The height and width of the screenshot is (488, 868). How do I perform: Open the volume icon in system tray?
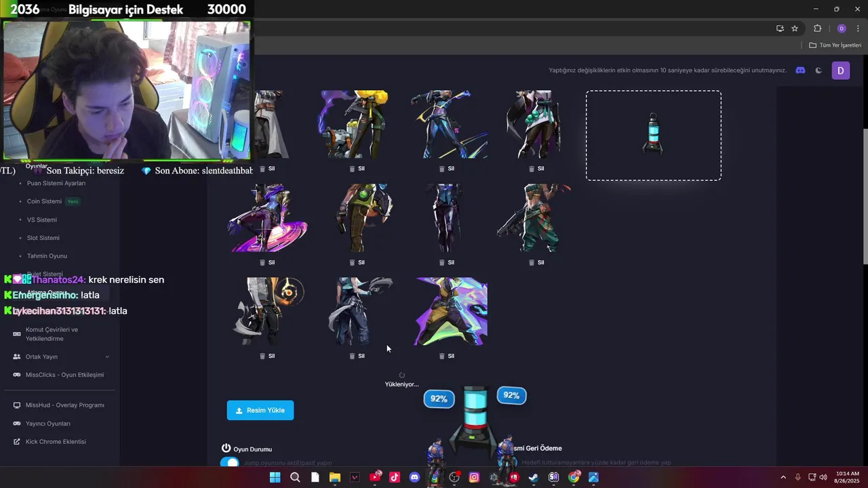pyautogui.click(x=823, y=477)
